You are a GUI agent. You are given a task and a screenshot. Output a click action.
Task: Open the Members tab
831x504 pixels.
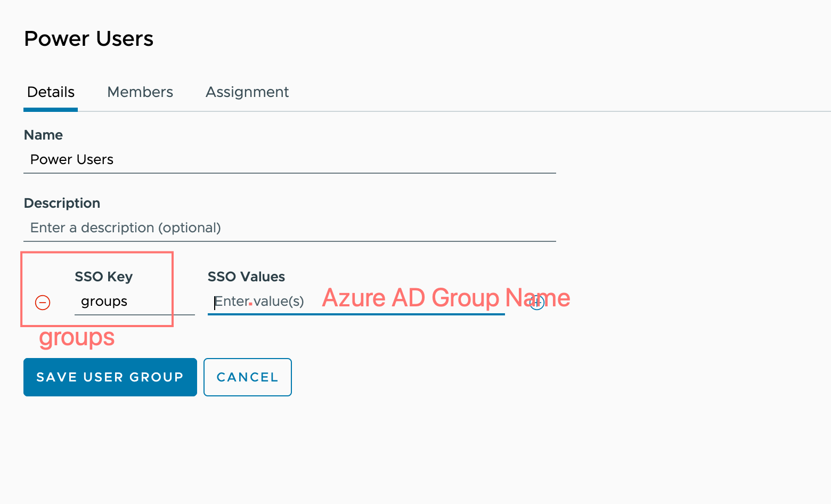(140, 92)
